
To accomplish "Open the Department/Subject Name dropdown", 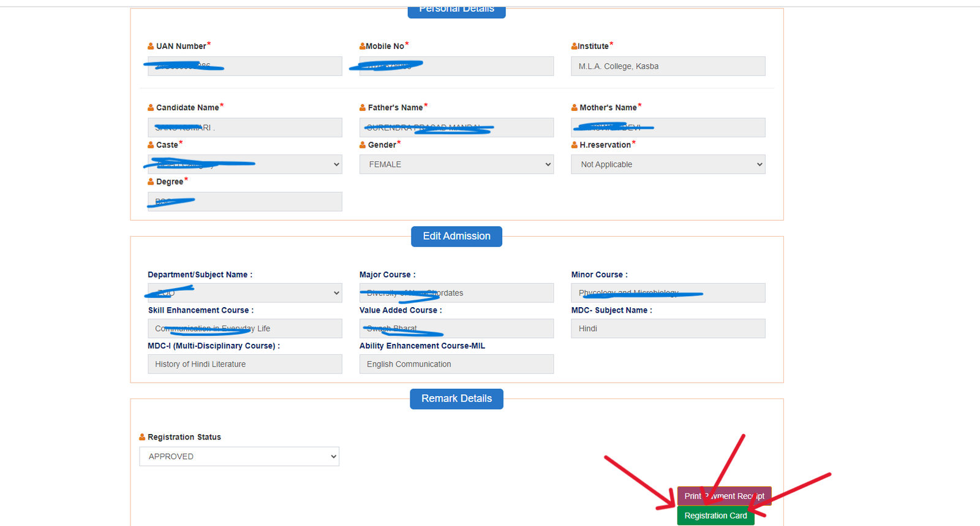I will click(x=245, y=293).
